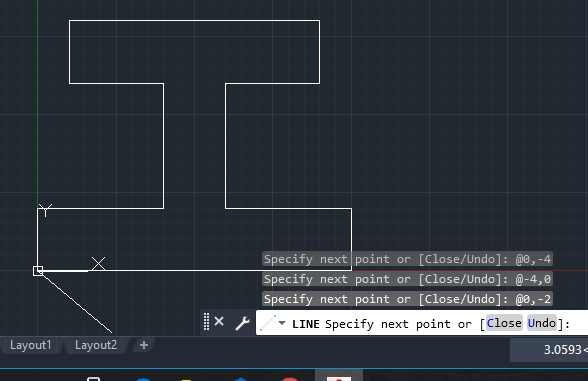Click the UCS icon Y axis label
This screenshot has width=588, height=381.
45,210
